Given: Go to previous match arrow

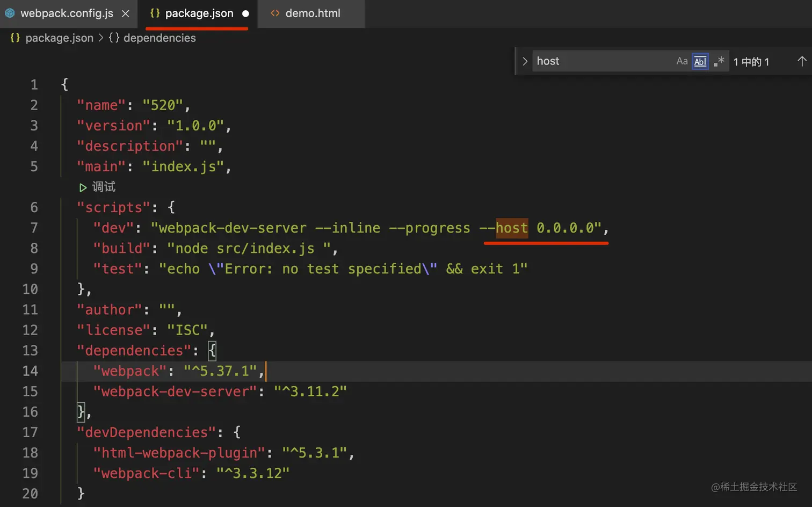Looking at the screenshot, I should [x=802, y=61].
